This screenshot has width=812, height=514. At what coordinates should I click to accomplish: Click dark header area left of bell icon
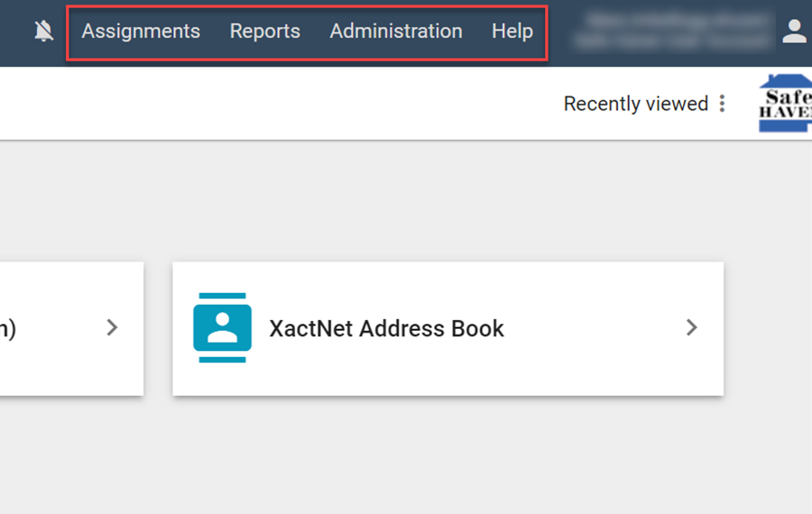[x=14, y=32]
